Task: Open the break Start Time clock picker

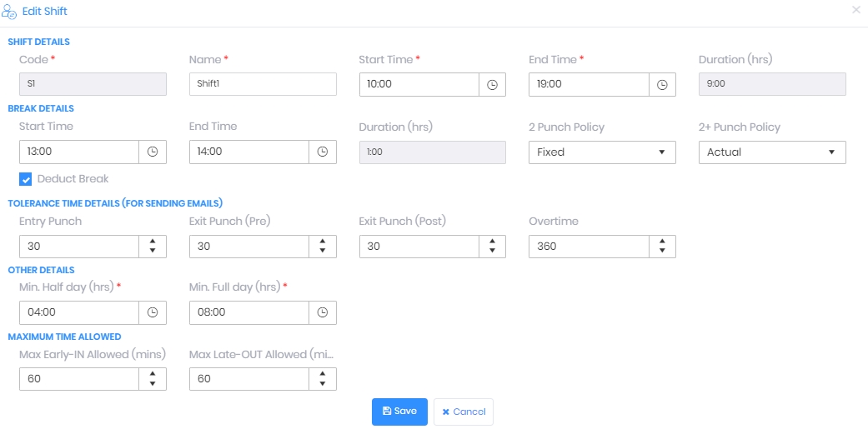Action: (x=153, y=152)
